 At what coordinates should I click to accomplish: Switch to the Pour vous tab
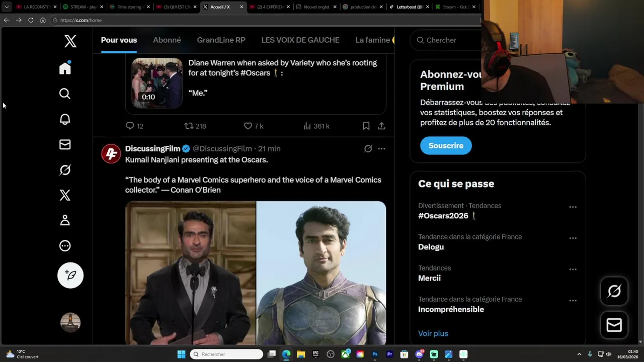(119, 40)
